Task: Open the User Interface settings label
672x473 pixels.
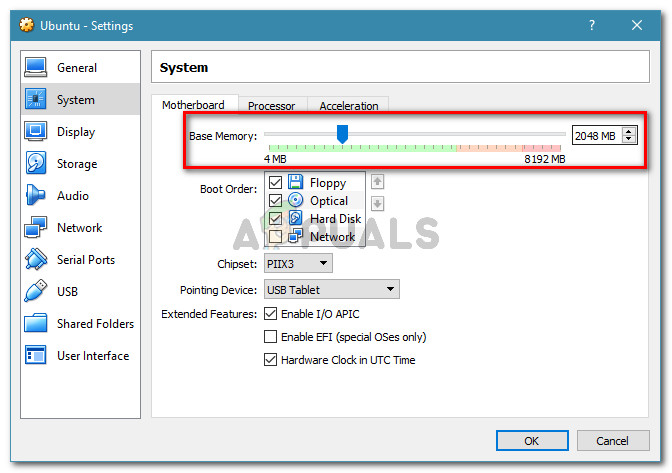Action: [93, 356]
